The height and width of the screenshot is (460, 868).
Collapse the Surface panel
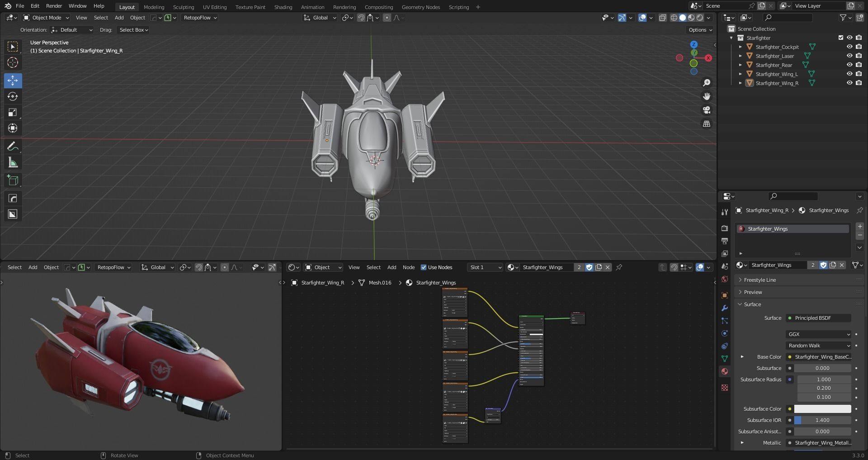753,304
